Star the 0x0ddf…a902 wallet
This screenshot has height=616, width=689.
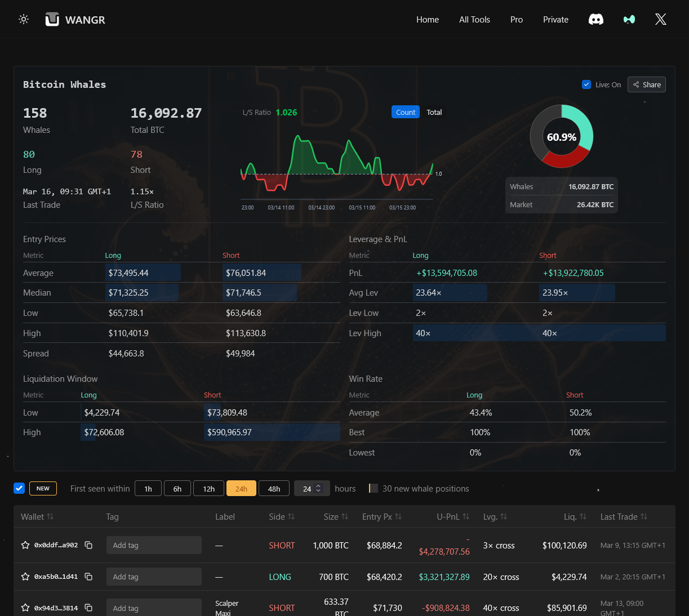25,545
